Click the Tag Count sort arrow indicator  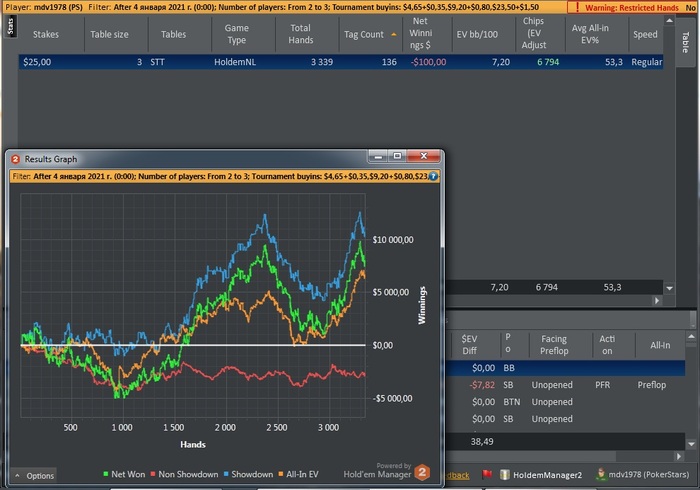394,34
